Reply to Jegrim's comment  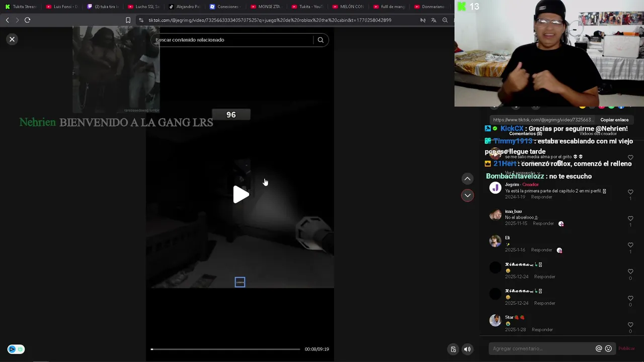point(542,197)
